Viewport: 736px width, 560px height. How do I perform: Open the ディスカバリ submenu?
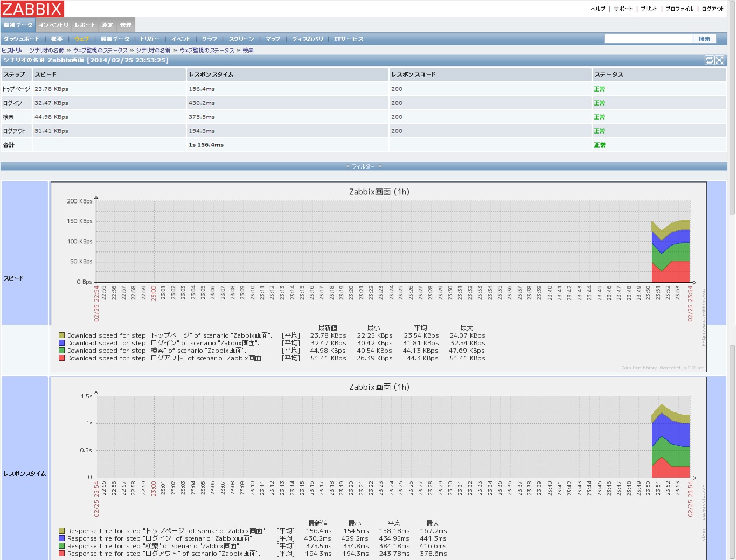tap(308, 39)
